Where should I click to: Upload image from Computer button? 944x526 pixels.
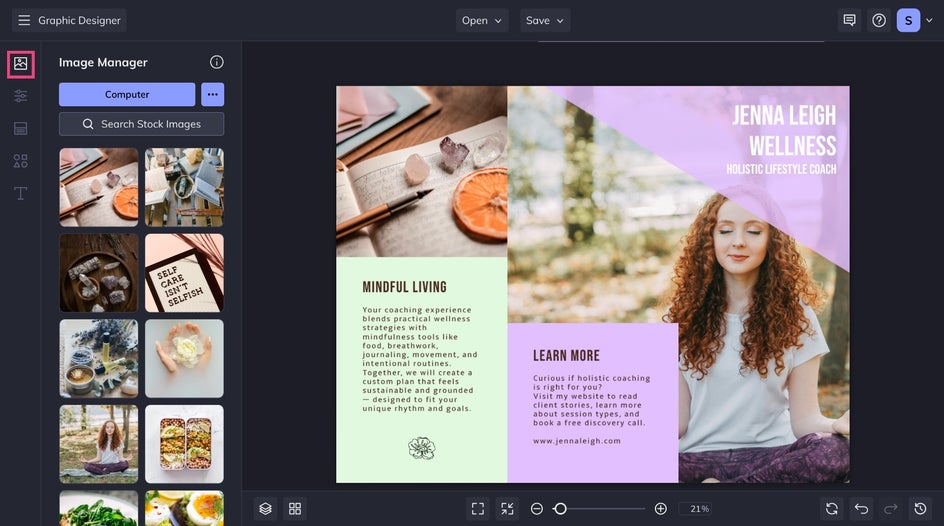(x=127, y=94)
